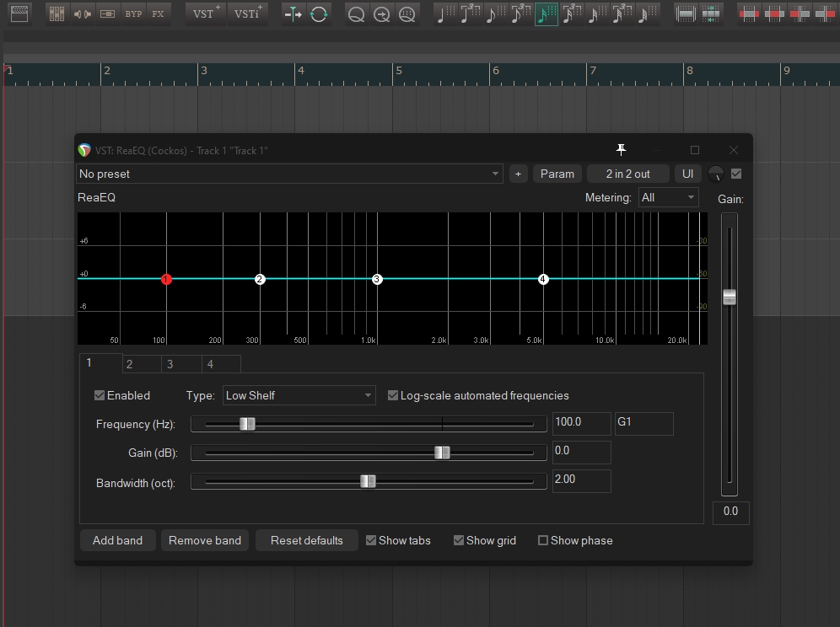
Task: Click the VST+ add effect button
Action: (205, 13)
